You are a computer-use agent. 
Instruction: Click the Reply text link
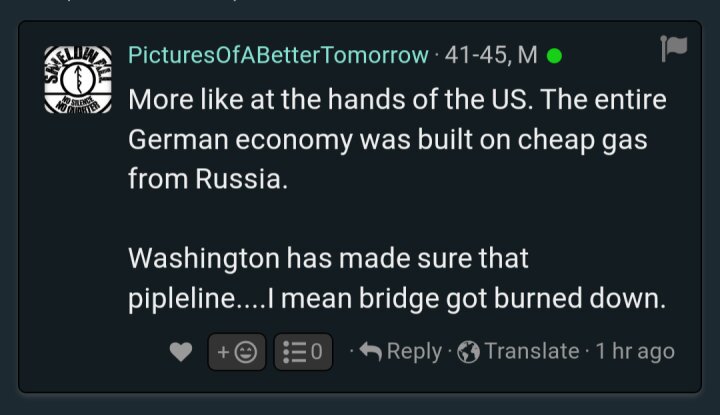click(414, 352)
